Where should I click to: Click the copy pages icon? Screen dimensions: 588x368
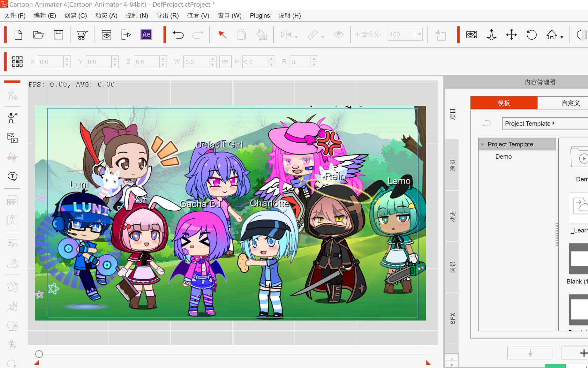(242, 34)
